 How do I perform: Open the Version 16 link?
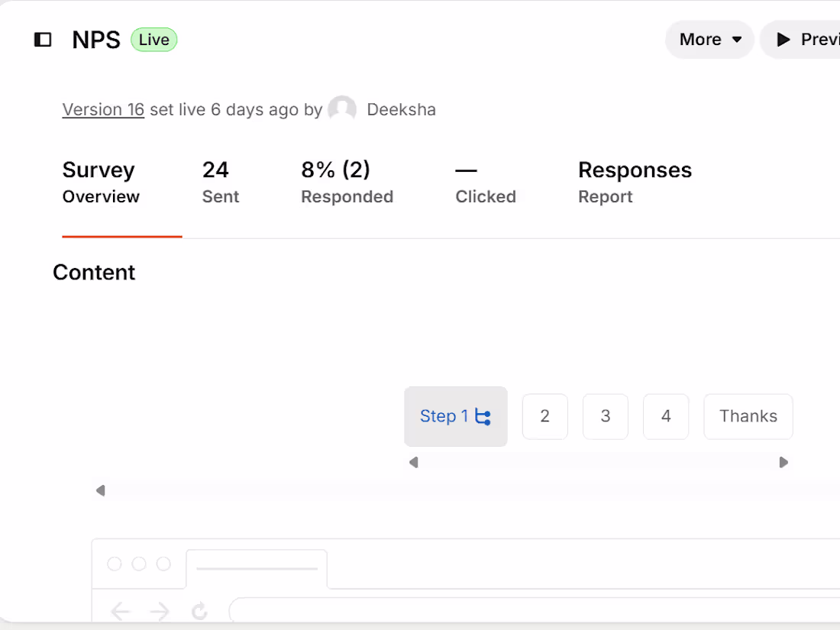click(103, 109)
